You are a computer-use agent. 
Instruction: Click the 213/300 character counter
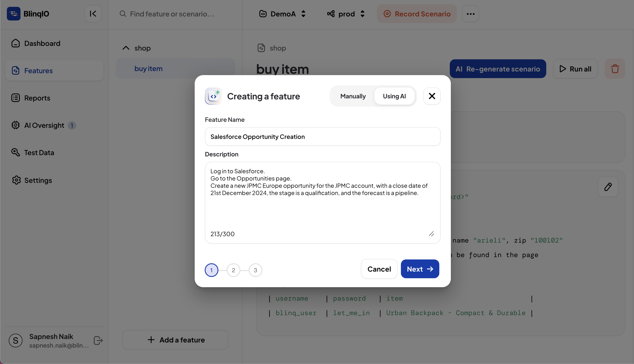point(223,234)
